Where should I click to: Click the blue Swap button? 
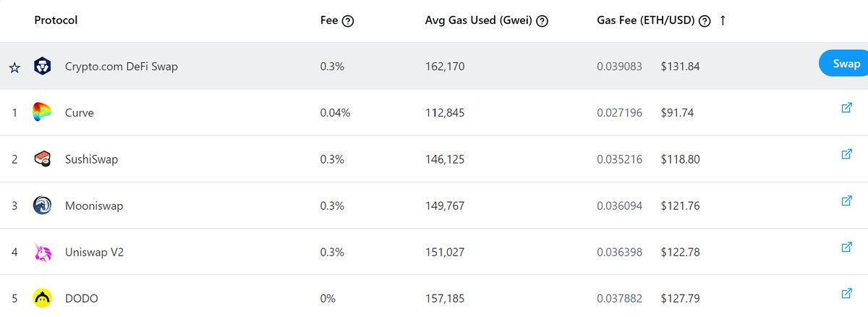pos(844,64)
